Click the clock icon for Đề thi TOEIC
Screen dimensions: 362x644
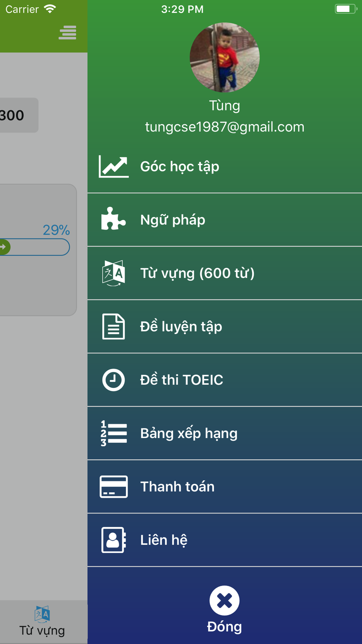114,380
